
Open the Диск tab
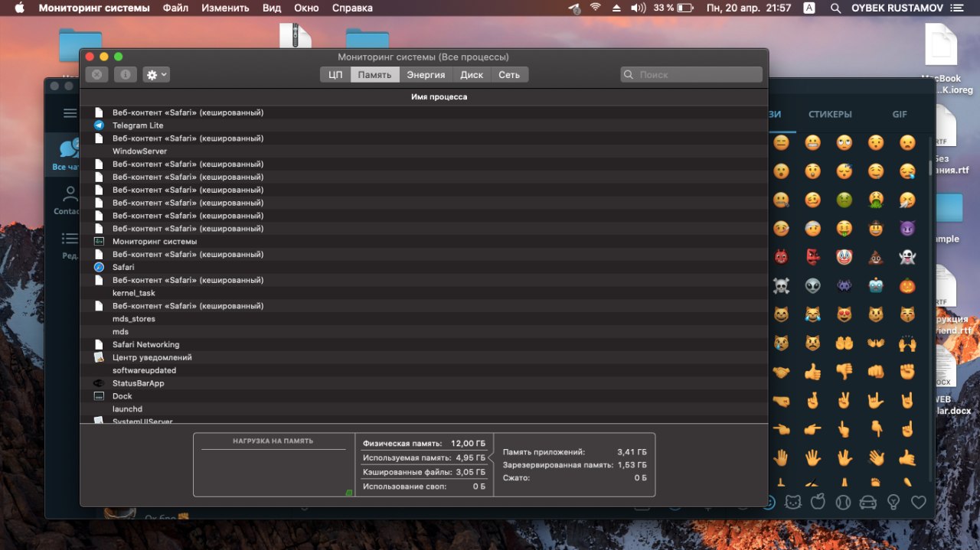(x=472, y=75)
